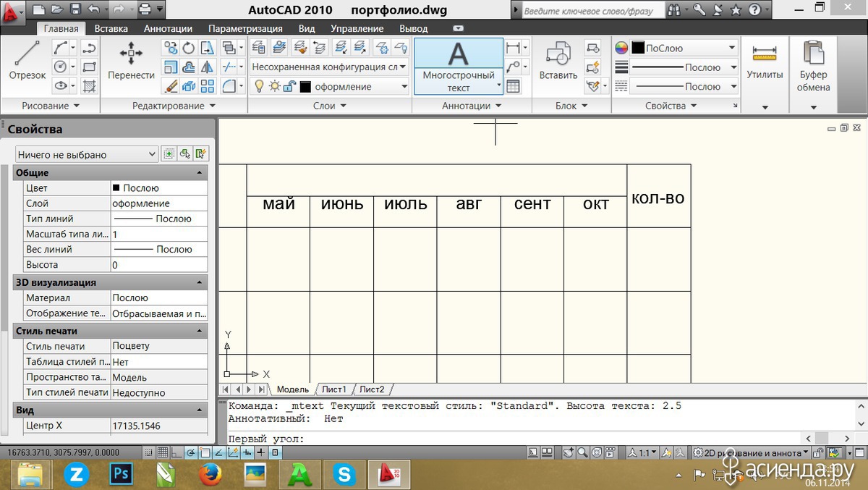The width and height of the screenshot is (868, 490).
Task: Click the Insert block (Вставить) icon
Action: click(x=558, y=60)
